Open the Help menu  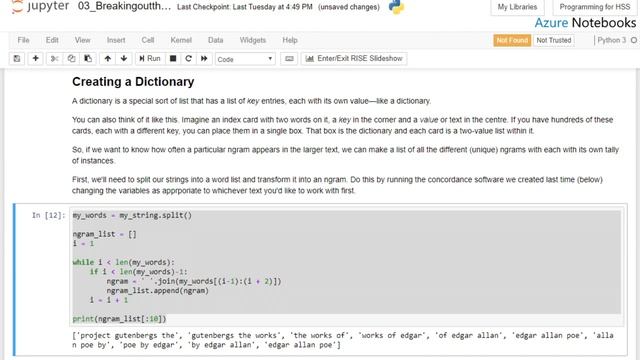point(290,40)
